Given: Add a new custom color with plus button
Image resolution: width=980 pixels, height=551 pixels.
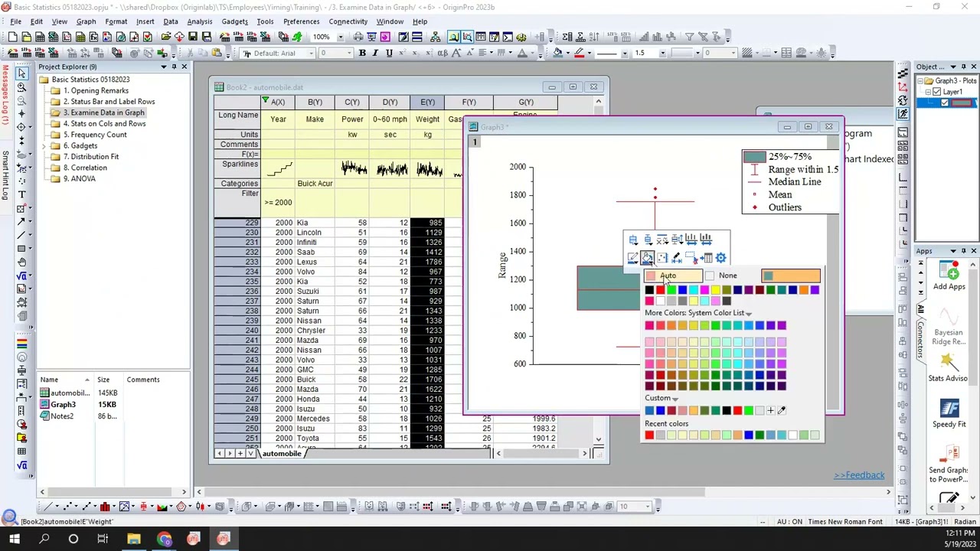Looking at the screenshot, I should [770, 410].
